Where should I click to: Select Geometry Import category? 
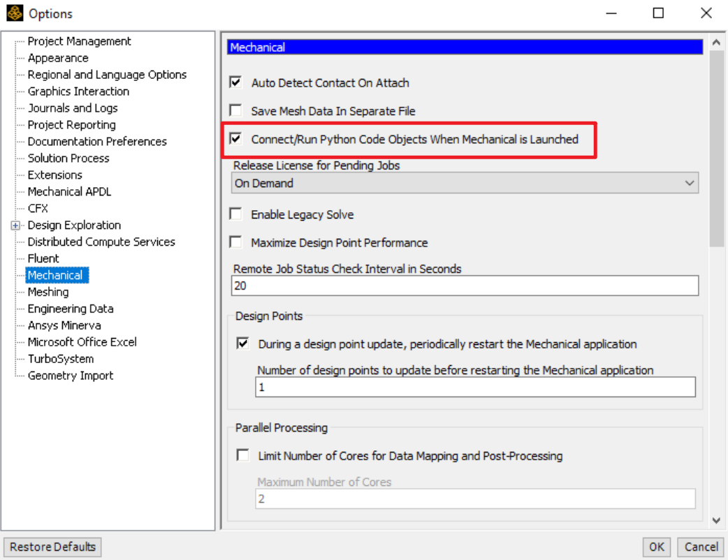pos(71,376)
